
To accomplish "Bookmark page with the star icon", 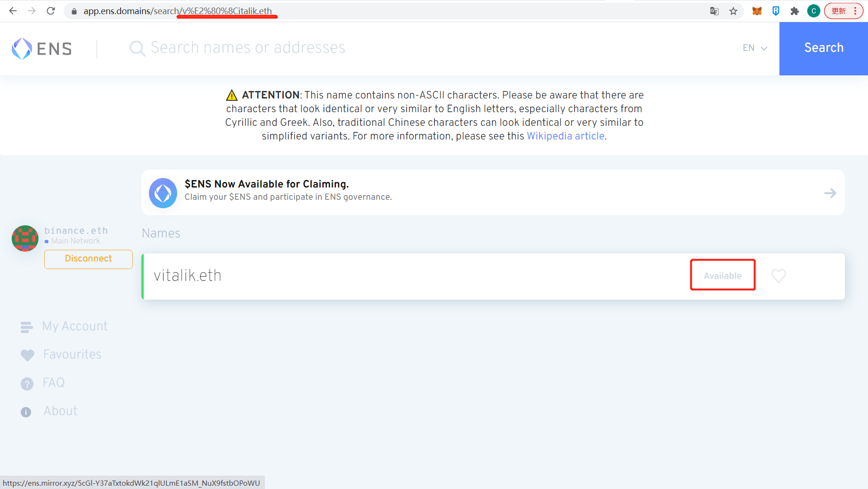I will pos(733,11).
